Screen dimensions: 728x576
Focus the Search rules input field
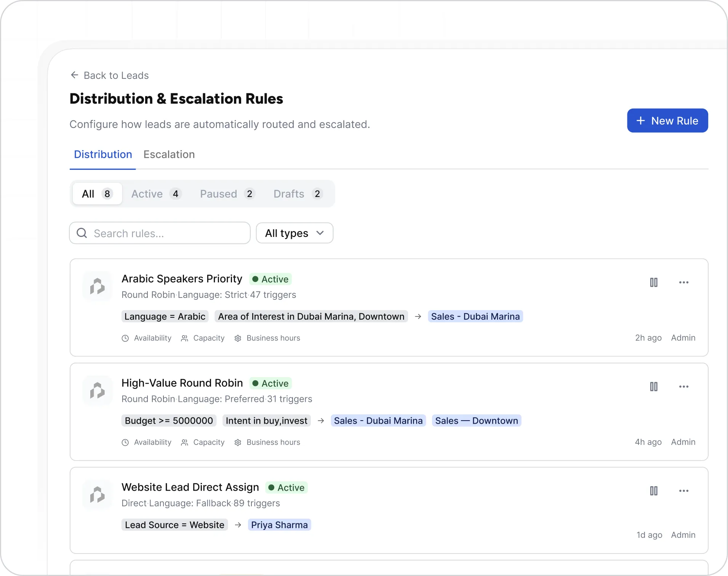160,233
